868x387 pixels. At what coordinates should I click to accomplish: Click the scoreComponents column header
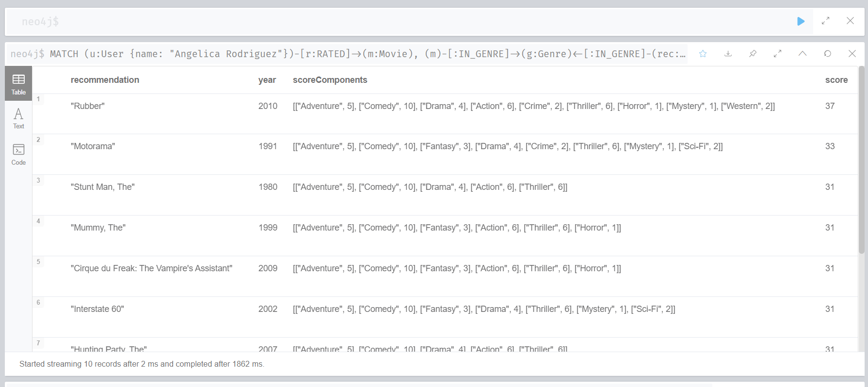(330, 80)
